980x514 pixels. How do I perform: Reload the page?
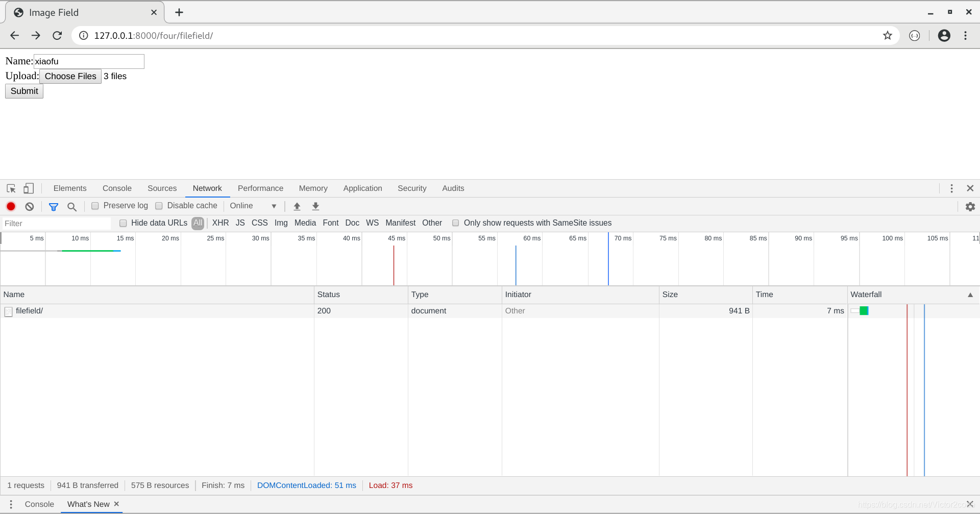pyautogui.click(x=57, y=35)
